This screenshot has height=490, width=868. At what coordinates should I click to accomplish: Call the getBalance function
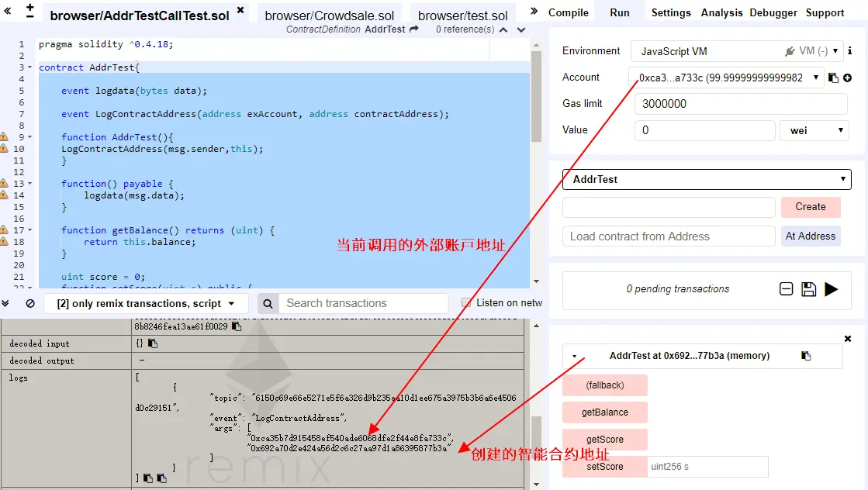point(604,412)
